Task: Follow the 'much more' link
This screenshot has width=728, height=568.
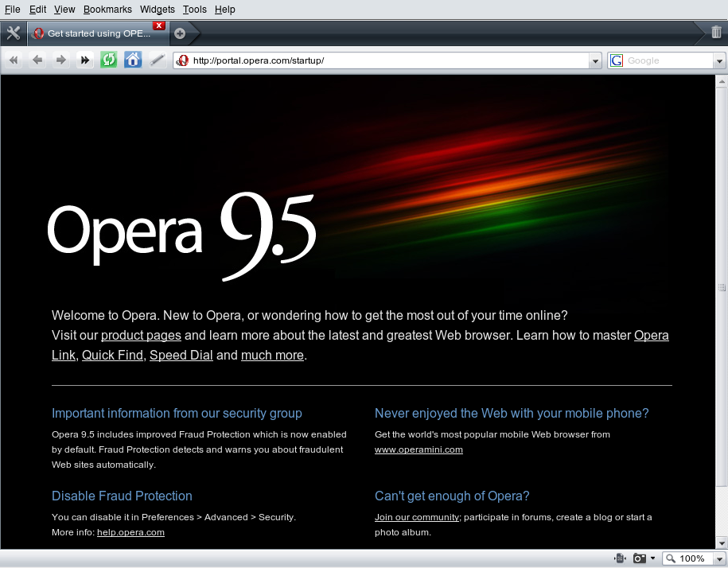Action: point(273,356)
